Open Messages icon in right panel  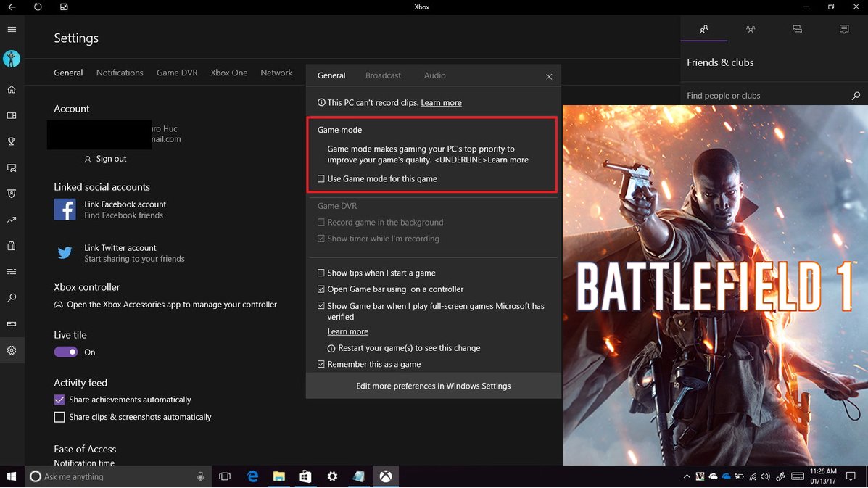(x=797, y=30)
